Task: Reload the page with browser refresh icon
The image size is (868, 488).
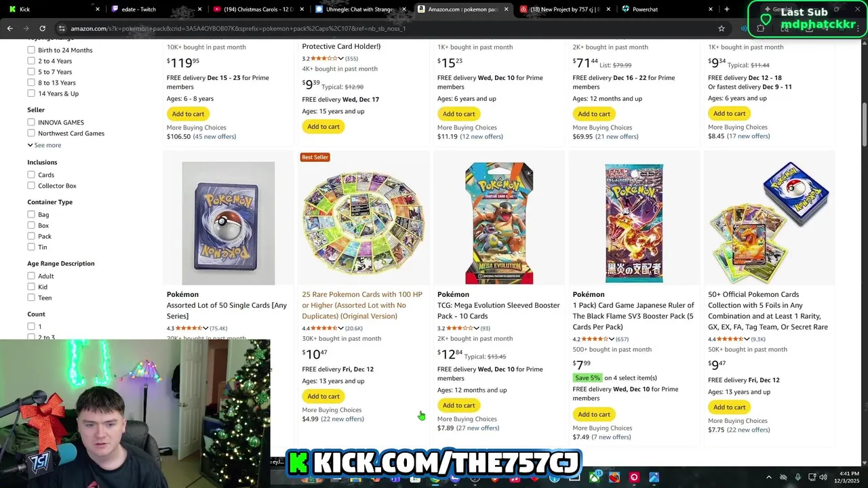Action: (42, 28)
